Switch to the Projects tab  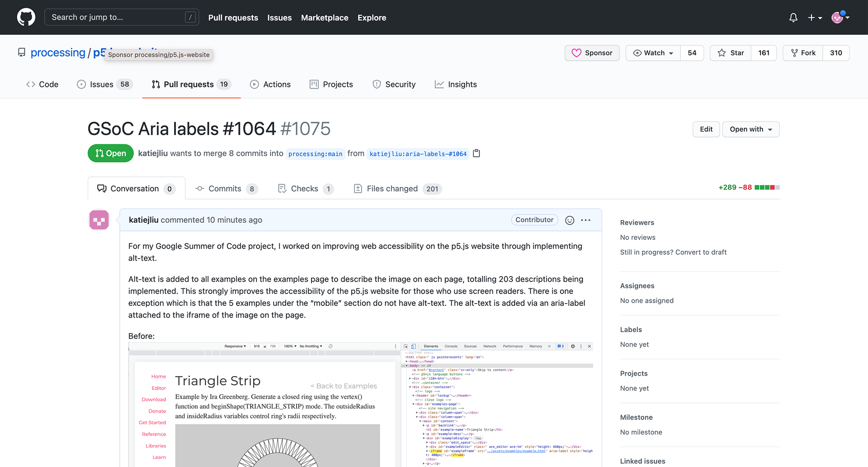point(331,84)
